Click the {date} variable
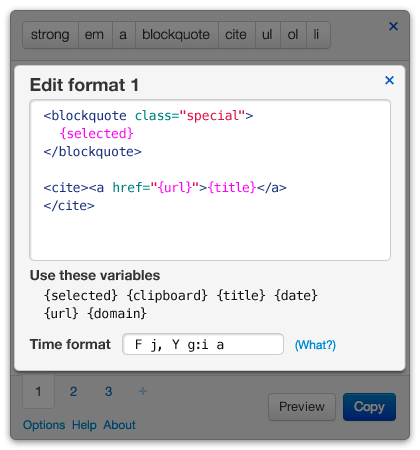 tap(296, 295)
